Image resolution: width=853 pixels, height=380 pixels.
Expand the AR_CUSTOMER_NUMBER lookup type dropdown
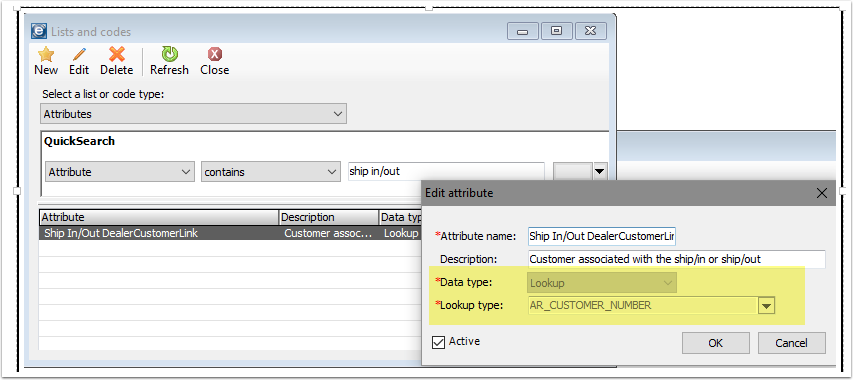(766, 306)
